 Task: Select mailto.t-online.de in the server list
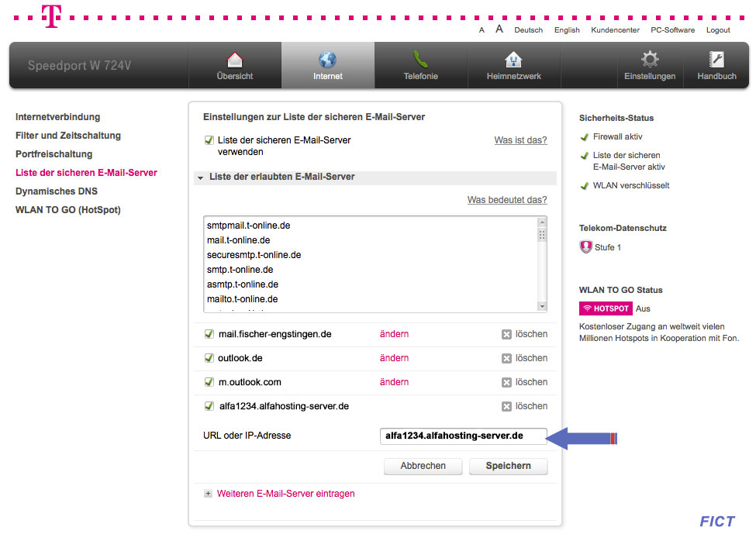point(242,299)
